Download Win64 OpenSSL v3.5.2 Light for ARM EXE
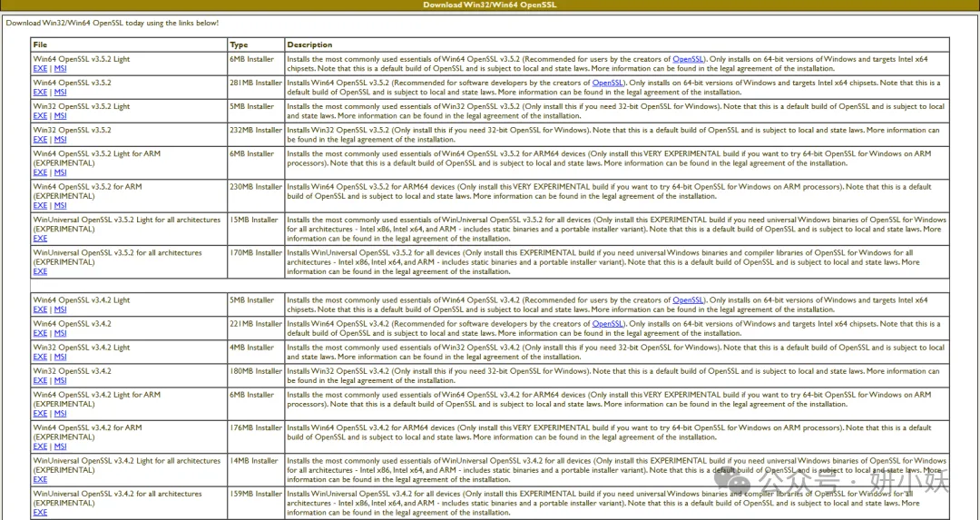 40,172
